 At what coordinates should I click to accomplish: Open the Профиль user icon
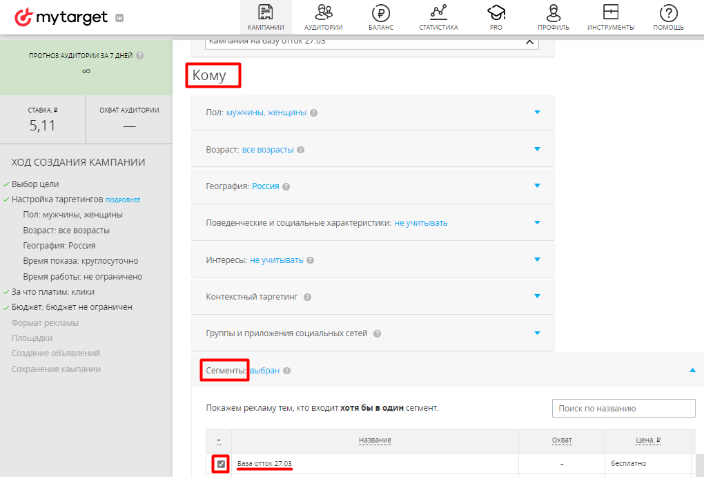pos(553,13)
